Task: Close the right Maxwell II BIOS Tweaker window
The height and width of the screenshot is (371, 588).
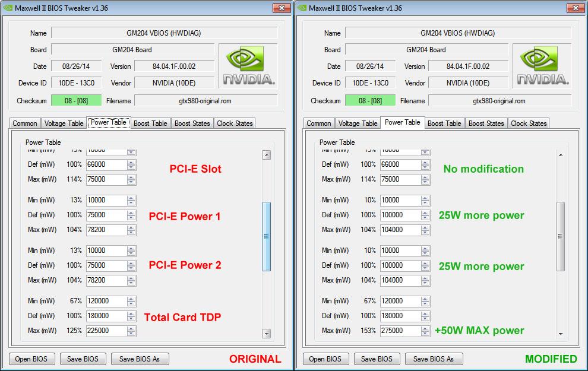Action: (576, 8)
